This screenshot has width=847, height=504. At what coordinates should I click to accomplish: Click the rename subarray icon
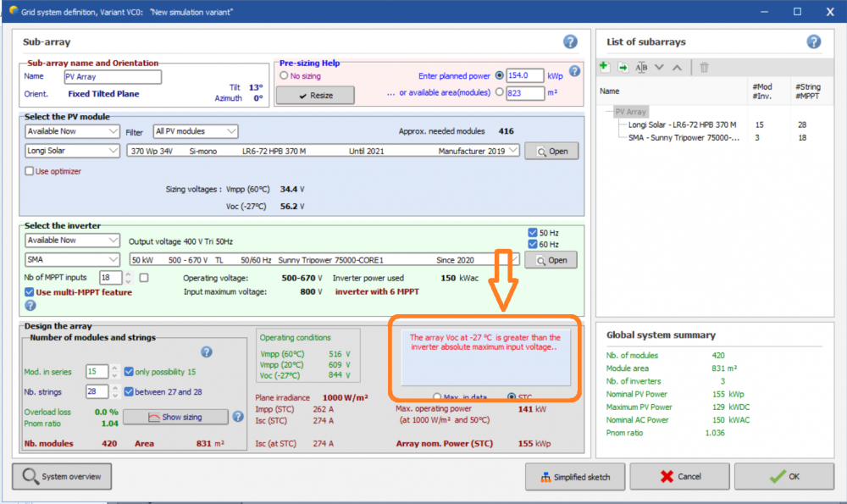pos(641,67)
